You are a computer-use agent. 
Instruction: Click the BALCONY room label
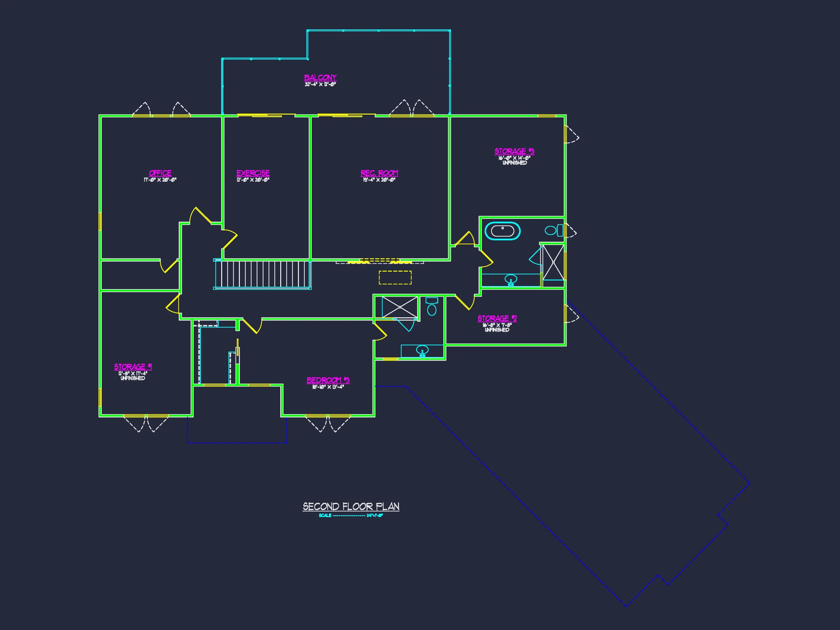point(320,77)
